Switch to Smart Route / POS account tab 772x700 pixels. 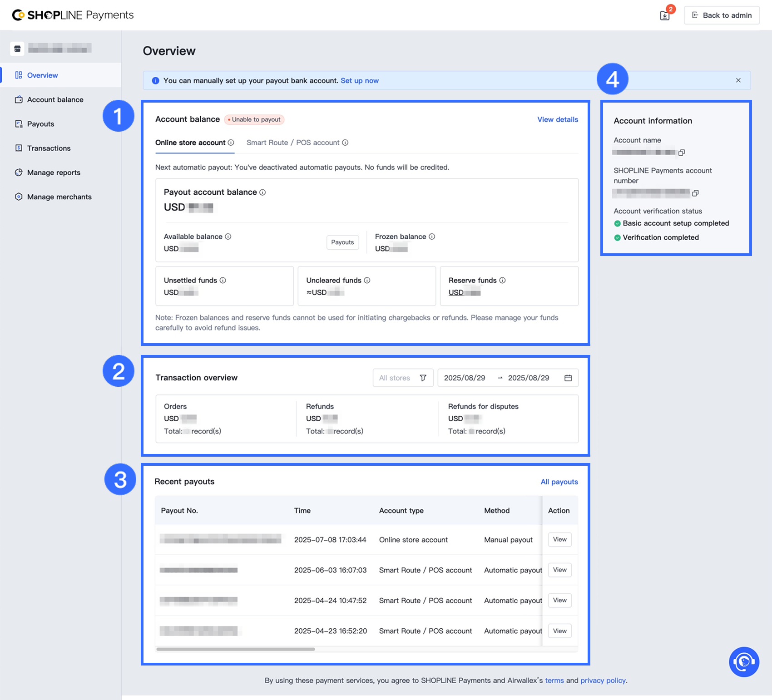(293, 143)
